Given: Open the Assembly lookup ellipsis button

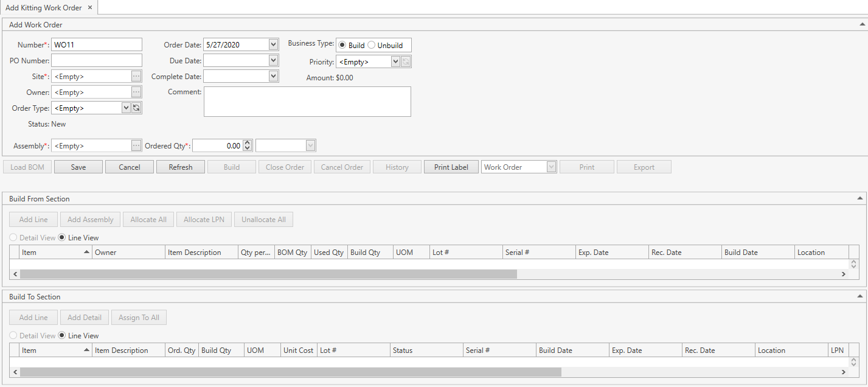Looking at the screenshot, I should pyautogui.click(x=136, y=145).
